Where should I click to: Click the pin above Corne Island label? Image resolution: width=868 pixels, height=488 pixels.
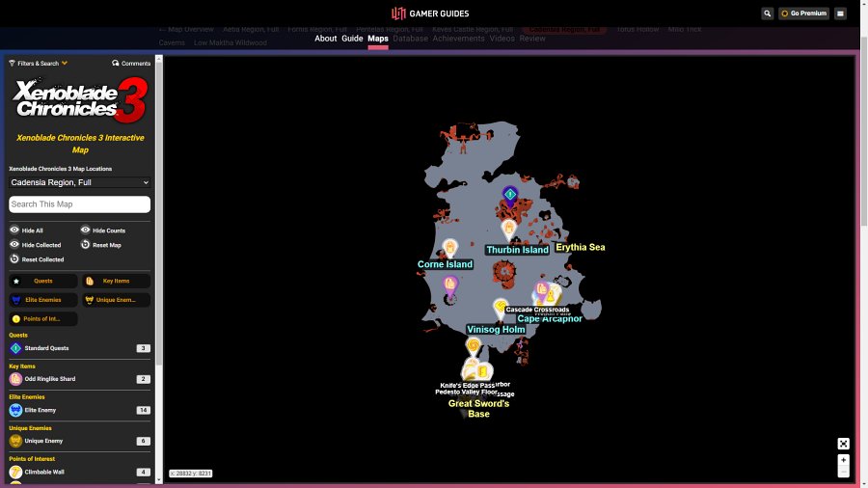(x=450, y=249)
